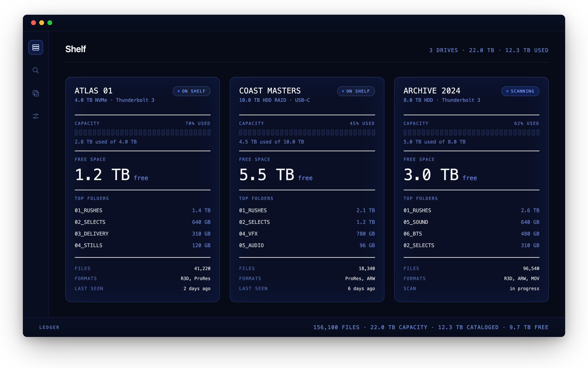Select the COAST MASTERS drive title
This screenshot has height=368, width=588.
tap(270, 91)
